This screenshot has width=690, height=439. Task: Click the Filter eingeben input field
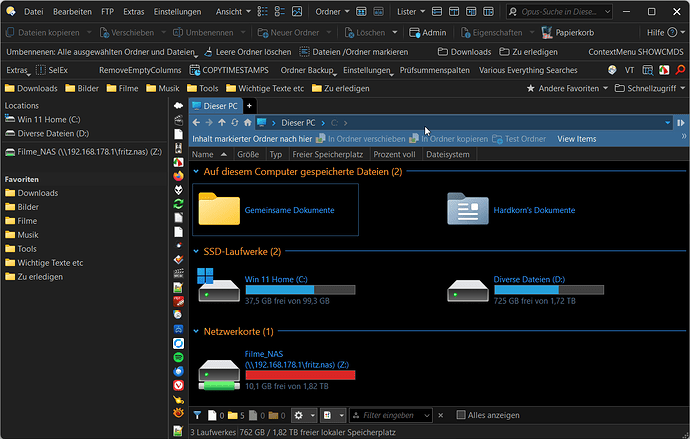[x=391, y=415]
